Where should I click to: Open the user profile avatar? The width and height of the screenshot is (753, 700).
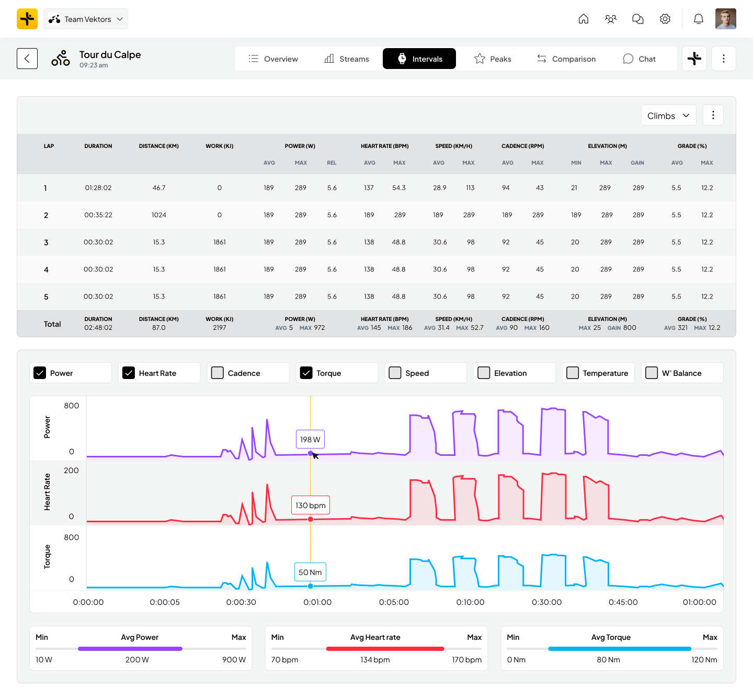[x=726, y=19]
